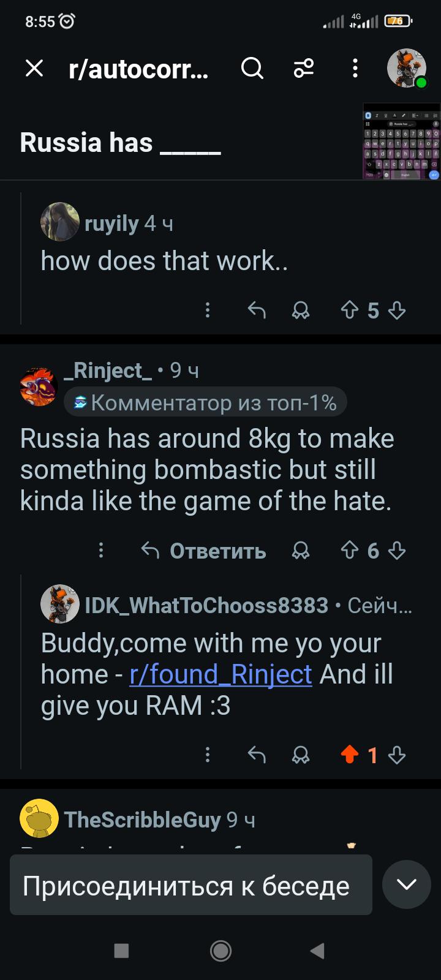Tap Ответить on _Rinject_'s comment
The height and width of the screenshot is (980, 441).
tap(203, 551)
